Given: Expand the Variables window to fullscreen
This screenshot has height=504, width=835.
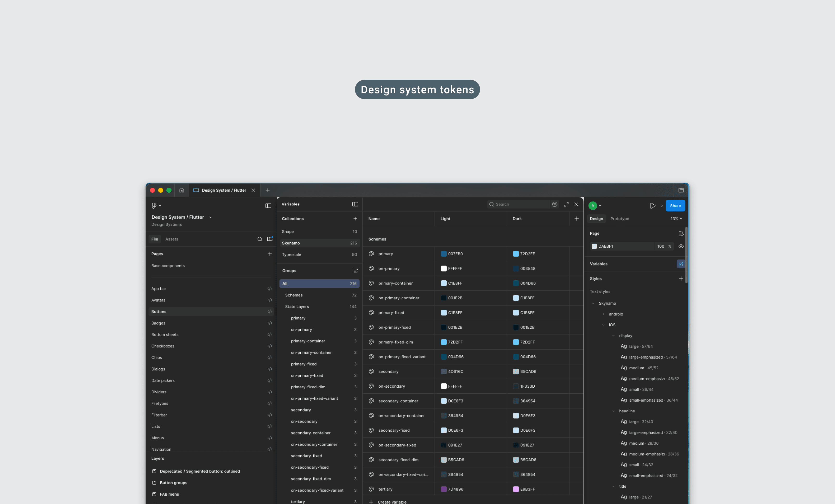Looking at the screenshot, I should pyautogui.click(x=566, y=204).
